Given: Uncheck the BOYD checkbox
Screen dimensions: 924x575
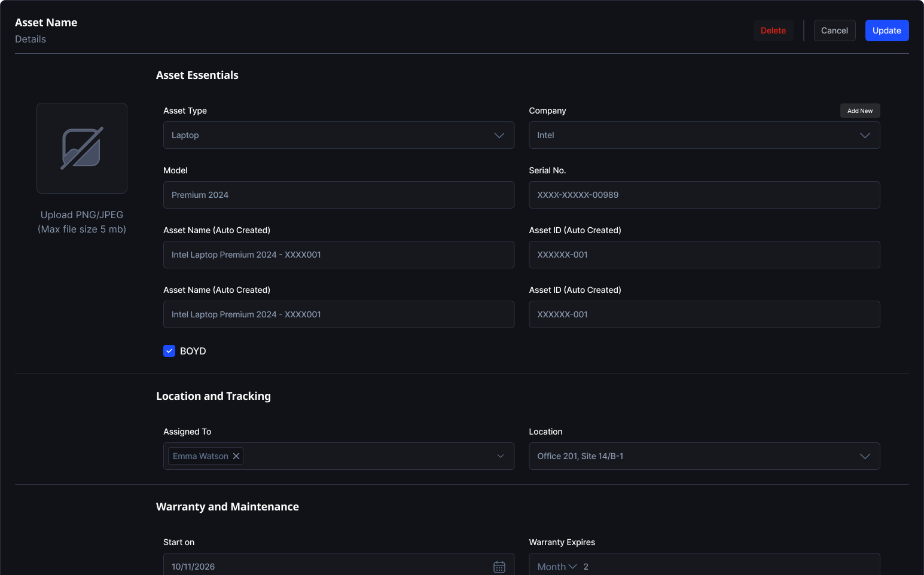Looking at the screenshot, I should [169, 351].
